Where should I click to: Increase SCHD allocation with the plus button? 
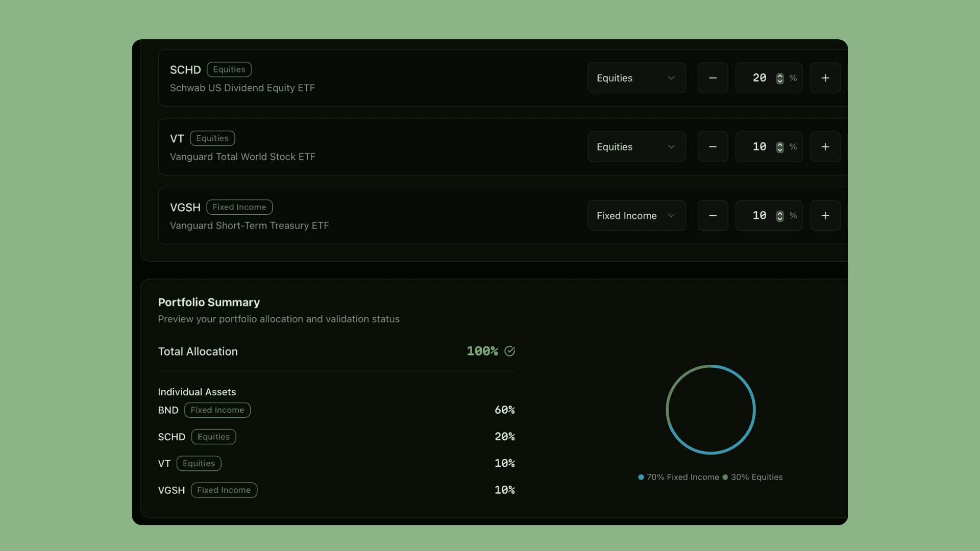(x=825, y=78)
